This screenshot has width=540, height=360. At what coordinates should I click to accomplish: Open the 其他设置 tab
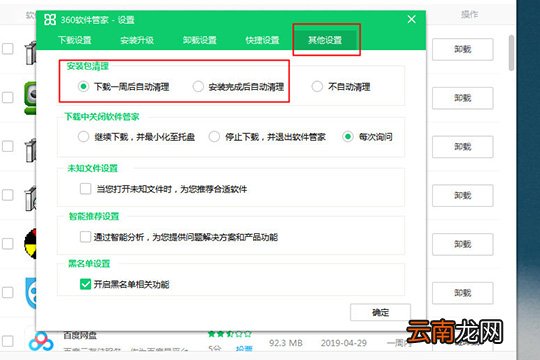pos(325,40)
